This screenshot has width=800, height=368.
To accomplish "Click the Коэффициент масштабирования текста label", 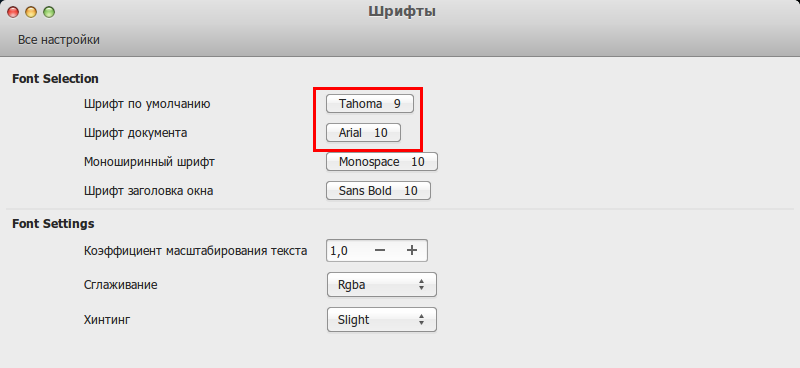I will pos(195,251).
